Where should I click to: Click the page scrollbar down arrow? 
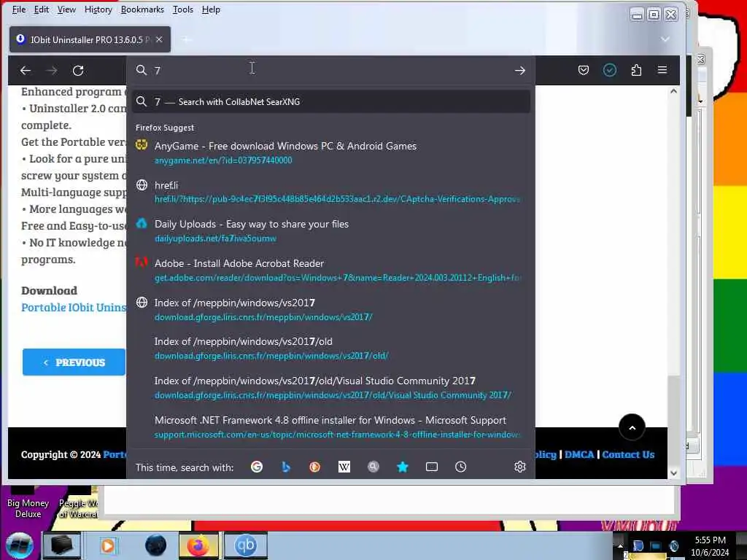tap(673, 472)
